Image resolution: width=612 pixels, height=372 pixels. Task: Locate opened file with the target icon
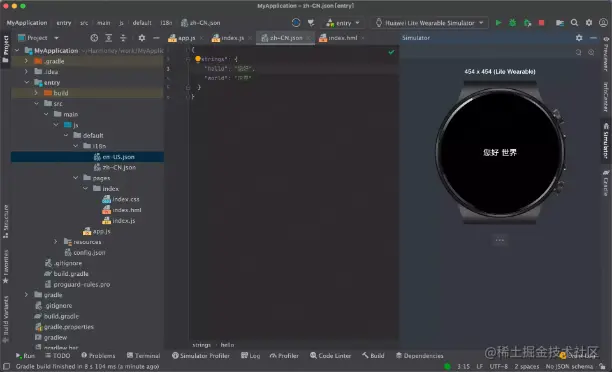[x=94, y=38]
